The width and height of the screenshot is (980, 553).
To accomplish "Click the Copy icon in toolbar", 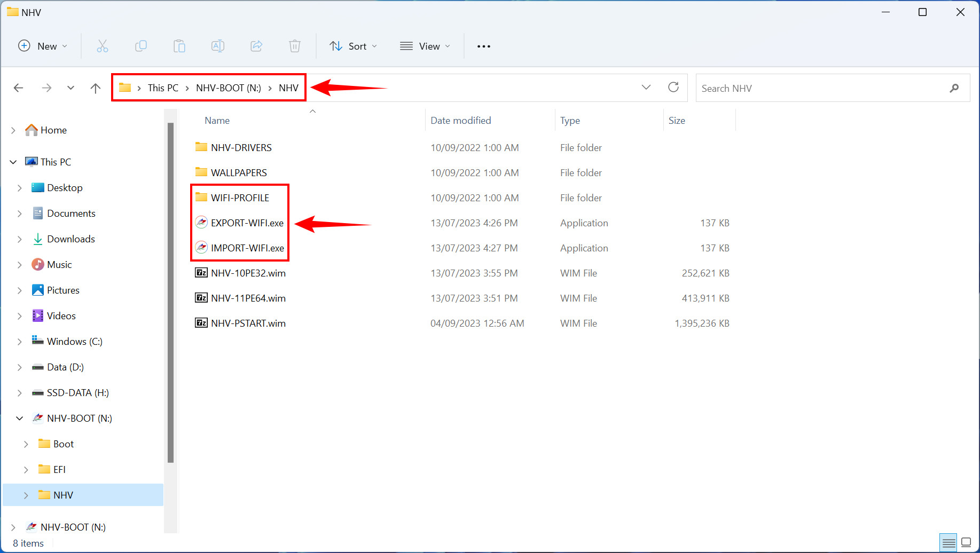I will [141, 46].
